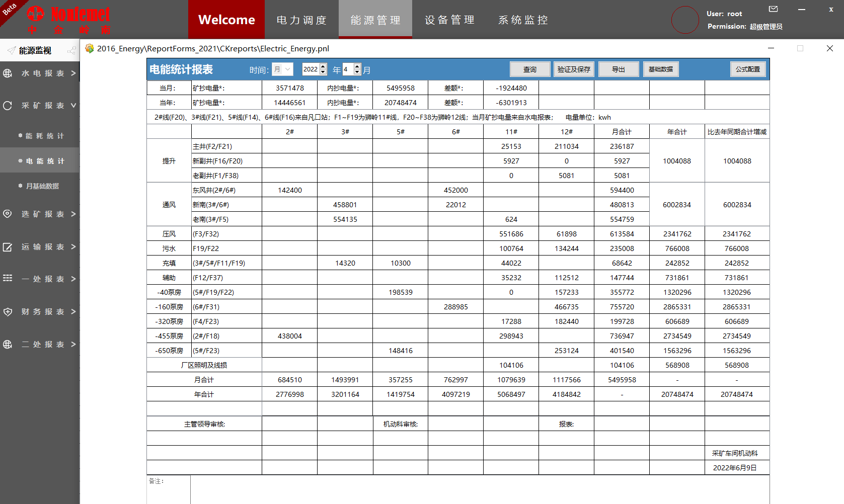Open the 月 time period dropdown
The width and height of the screenshot is (844, 504).
282,69
